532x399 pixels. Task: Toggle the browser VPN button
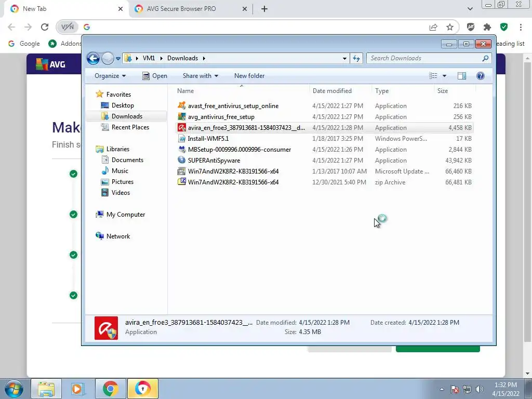coord(67,27)
